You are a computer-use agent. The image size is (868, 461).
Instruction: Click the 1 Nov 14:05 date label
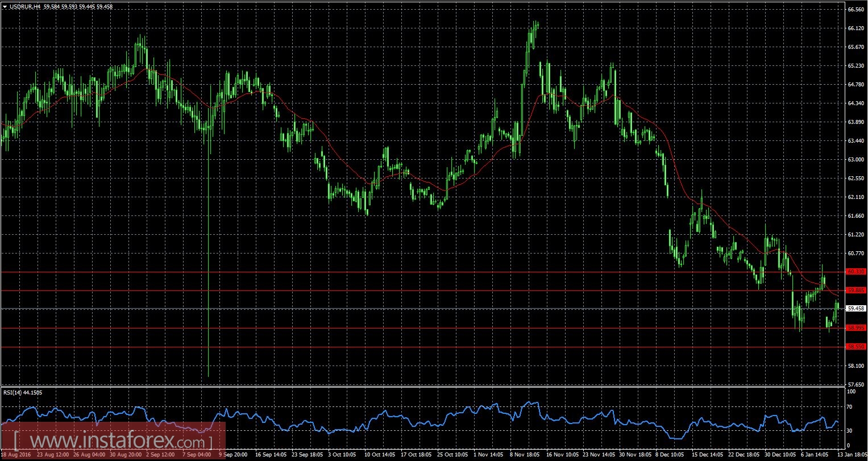(489, 455)
